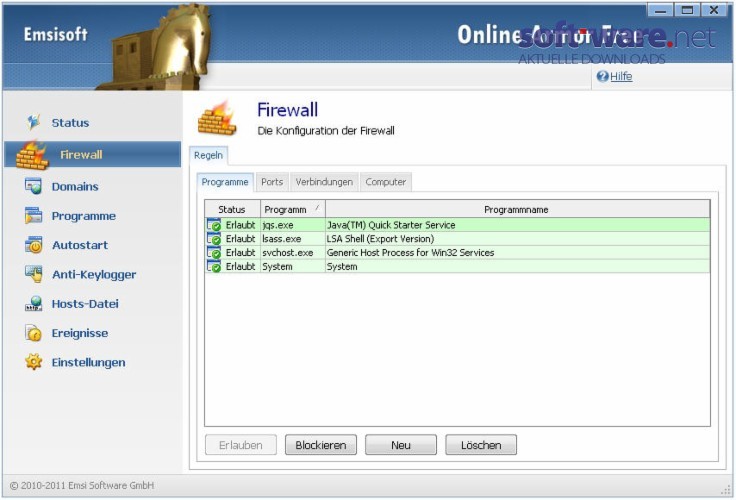Screen dimensions: 736x500
Task: Sort by the Status column header
Action: click(232, 209)
